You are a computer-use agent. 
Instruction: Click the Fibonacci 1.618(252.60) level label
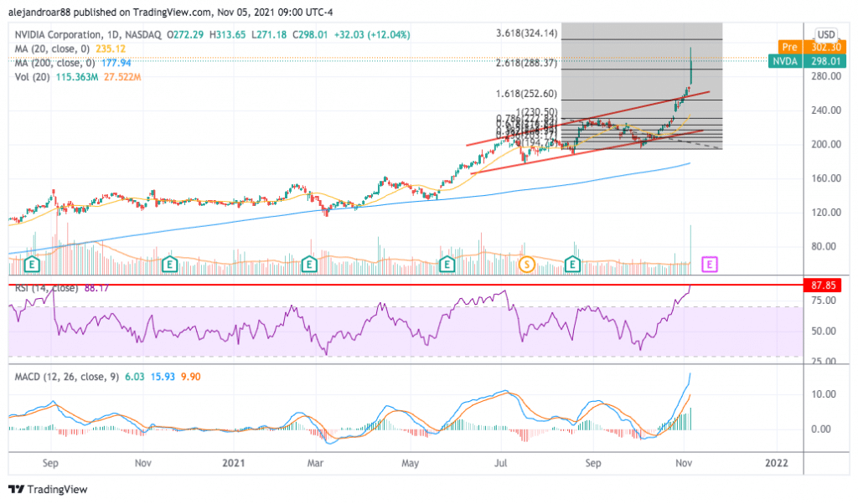tap(526, 94)
